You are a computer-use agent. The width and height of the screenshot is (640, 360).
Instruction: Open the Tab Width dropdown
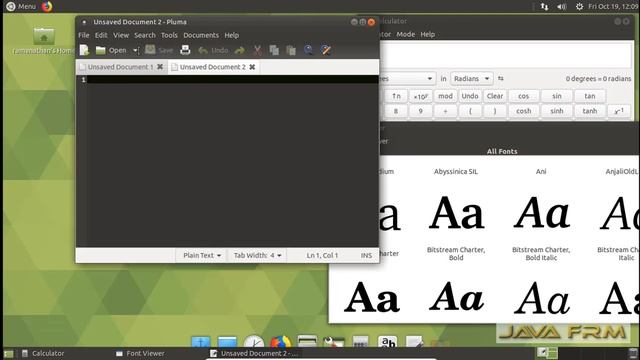(x=257, y=256)
